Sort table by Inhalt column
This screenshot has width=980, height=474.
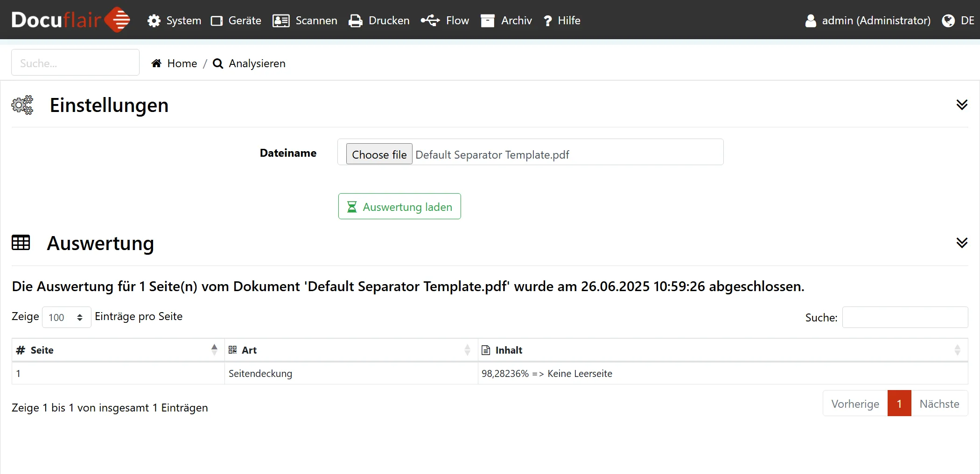[722, 350]
